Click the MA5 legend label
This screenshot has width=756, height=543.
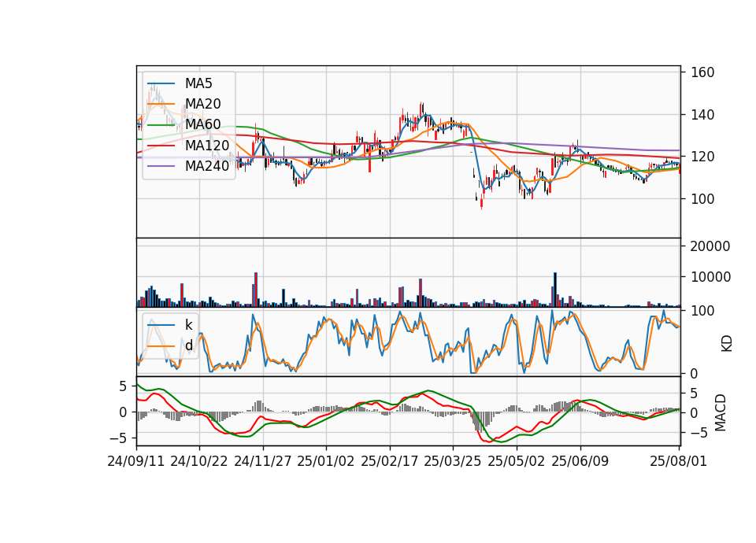point(198,83)
